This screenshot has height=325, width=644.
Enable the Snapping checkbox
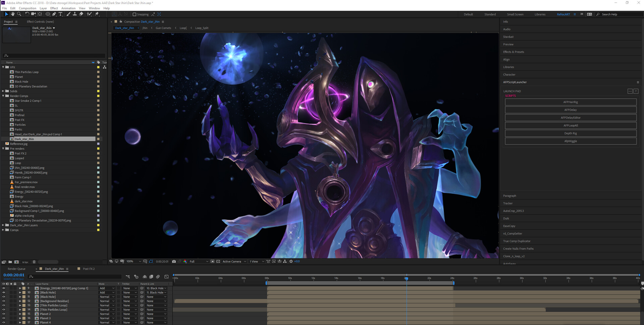click(135, 14)
